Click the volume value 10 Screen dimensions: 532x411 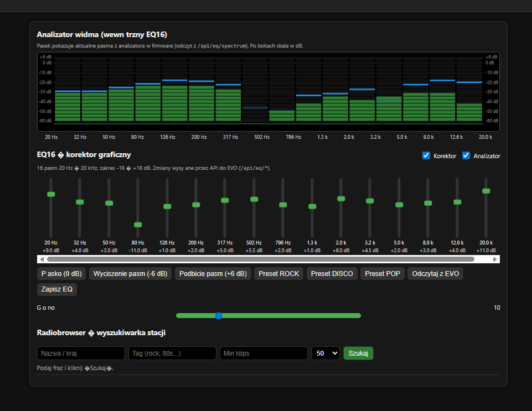(497, 308)
